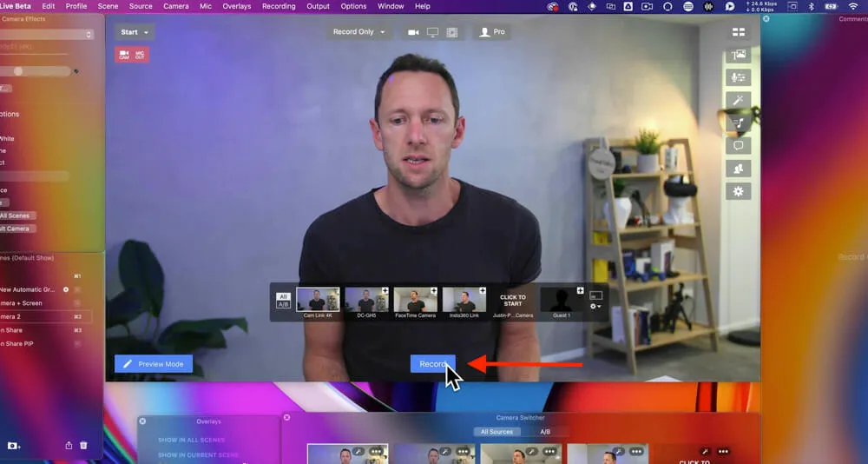The width and height of the screenshot is (868, 464).
Task: Open the comments speech bubble icon
Action: pos(739,146)
